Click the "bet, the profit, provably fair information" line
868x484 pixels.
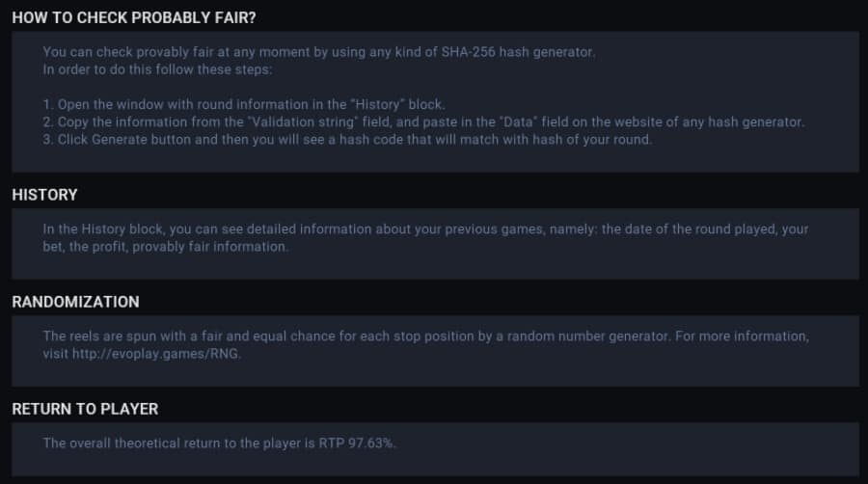point(165,247)
